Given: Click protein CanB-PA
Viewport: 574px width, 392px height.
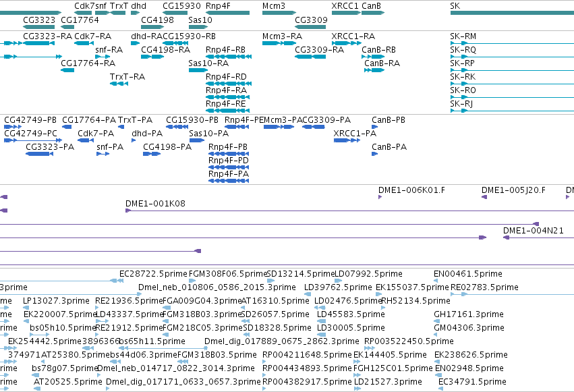Looking at the screenshot, I should (x=374, y=154).
